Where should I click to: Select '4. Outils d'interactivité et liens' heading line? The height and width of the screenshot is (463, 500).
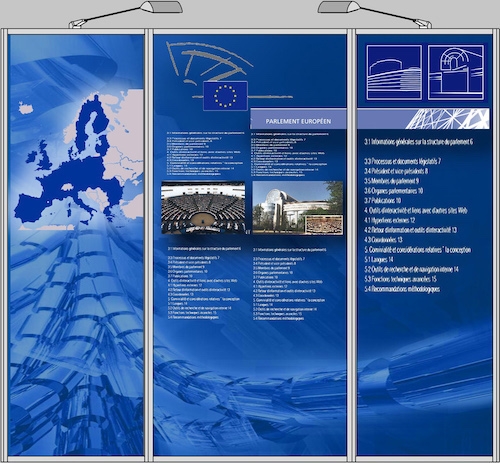click(x=416, y=210)
